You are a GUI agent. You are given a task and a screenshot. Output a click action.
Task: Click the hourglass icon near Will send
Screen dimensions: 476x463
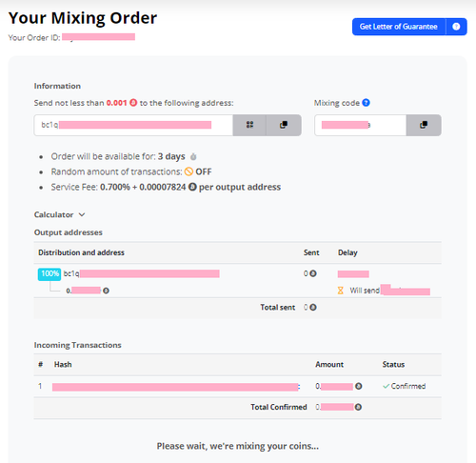(x=341, y=291)
